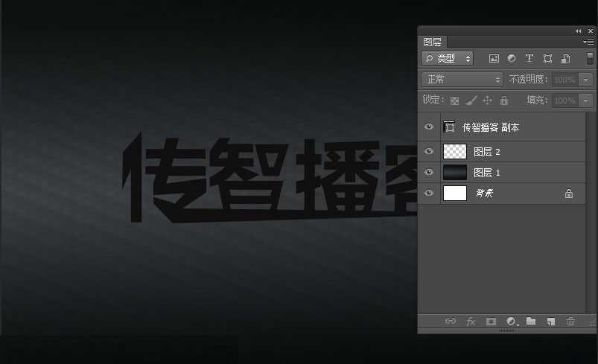Click the 传智播客 text on canvas
Screen dimensions: 598x364
(x=270, y=178)
